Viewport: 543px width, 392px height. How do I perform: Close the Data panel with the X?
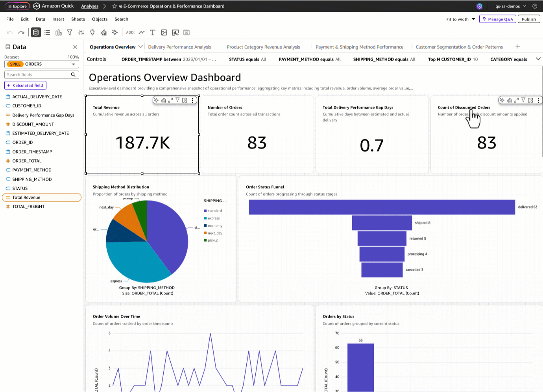tap(75, 47)
